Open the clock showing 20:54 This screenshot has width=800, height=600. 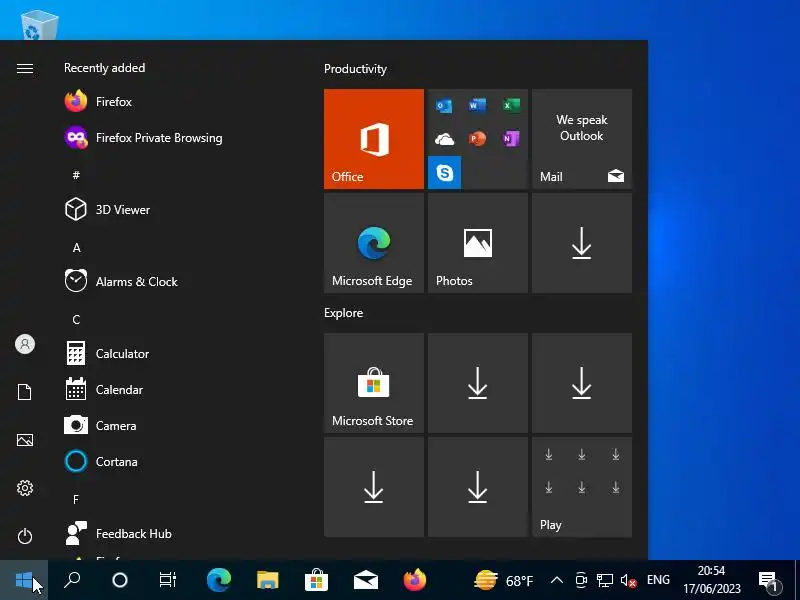tap(711, 580)
